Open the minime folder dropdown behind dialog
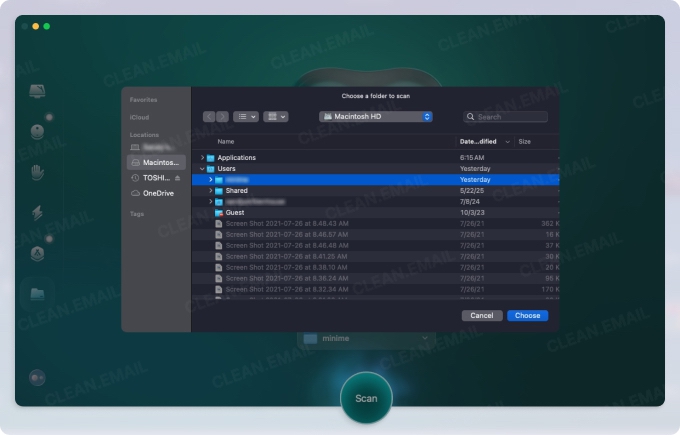The height and width of the screenshot is (435, 680). [366, 338]
